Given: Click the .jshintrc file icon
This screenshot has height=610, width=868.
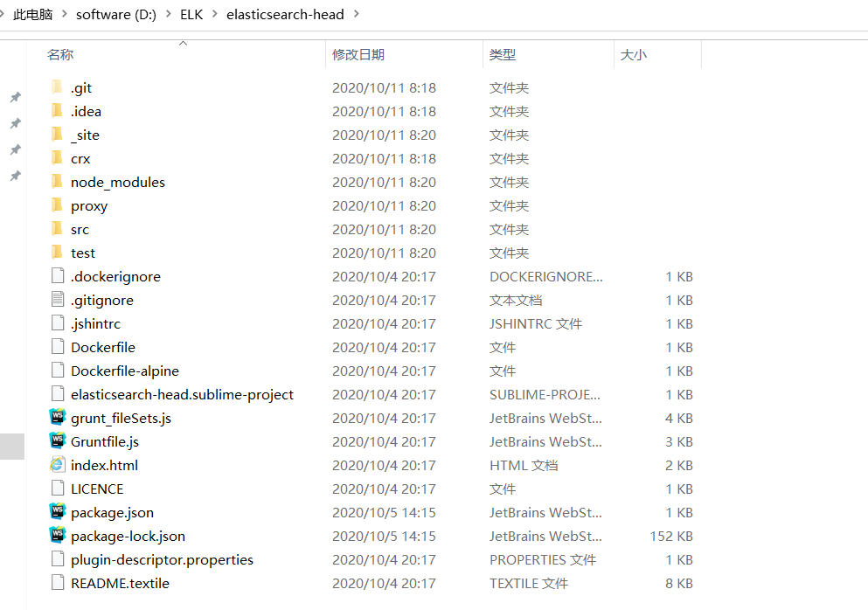Looking at the screenshot, I should click(x=58, y=323).
